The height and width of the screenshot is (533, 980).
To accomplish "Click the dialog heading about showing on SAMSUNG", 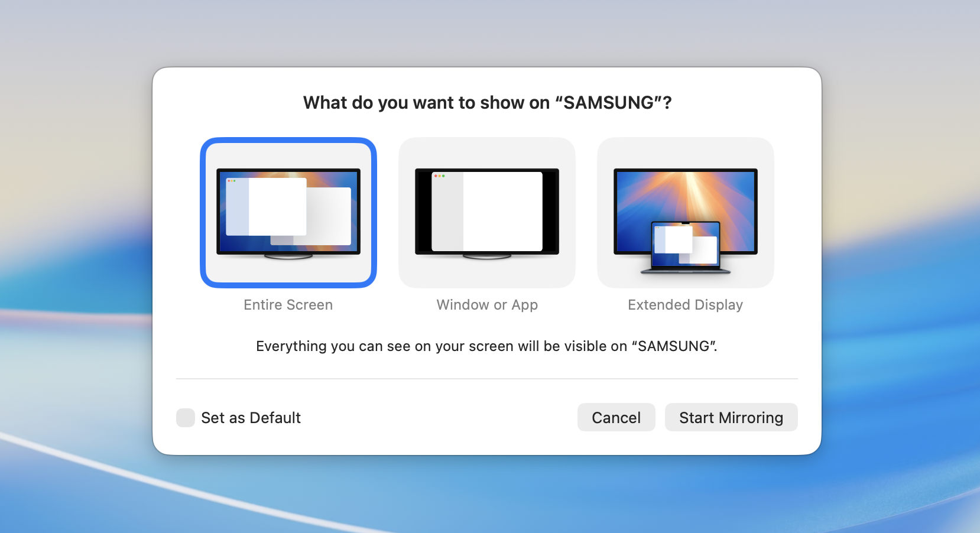I will 487,103.
